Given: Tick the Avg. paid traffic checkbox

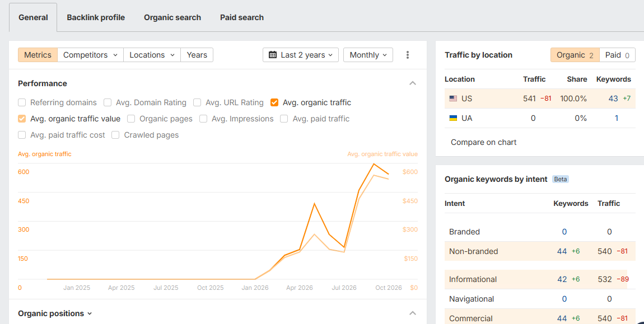Looking at the screenshot, I should (284, 119).
